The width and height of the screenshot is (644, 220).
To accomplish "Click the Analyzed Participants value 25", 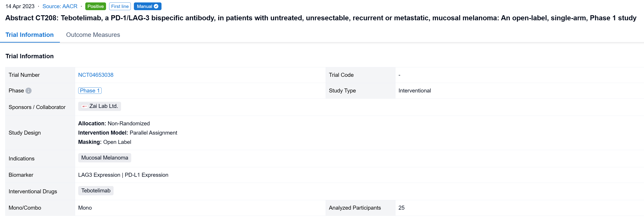I will [x=401, y=208].
